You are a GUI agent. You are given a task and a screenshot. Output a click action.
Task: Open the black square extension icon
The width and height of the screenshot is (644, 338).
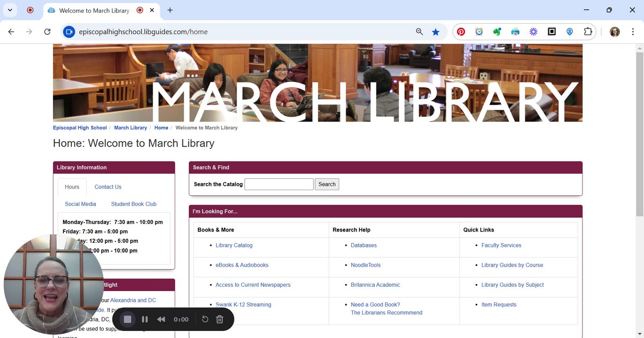click(551, 31)
